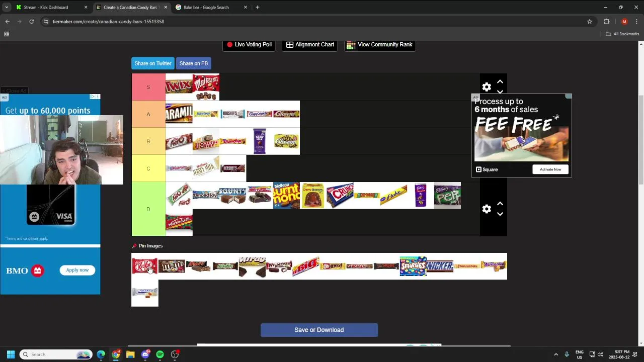Click the Twix bar in S tier
This screenshot has width=644, height=362.
179,87
